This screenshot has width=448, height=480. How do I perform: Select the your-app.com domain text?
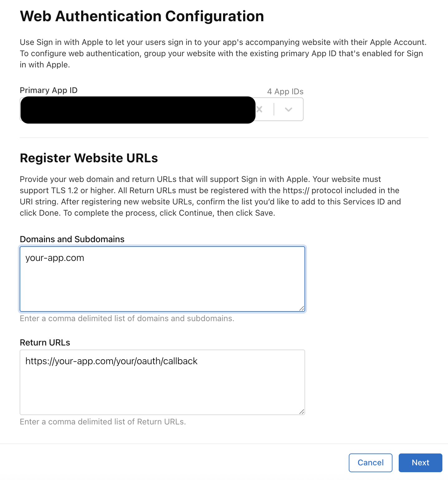click(x=55, y=258)
